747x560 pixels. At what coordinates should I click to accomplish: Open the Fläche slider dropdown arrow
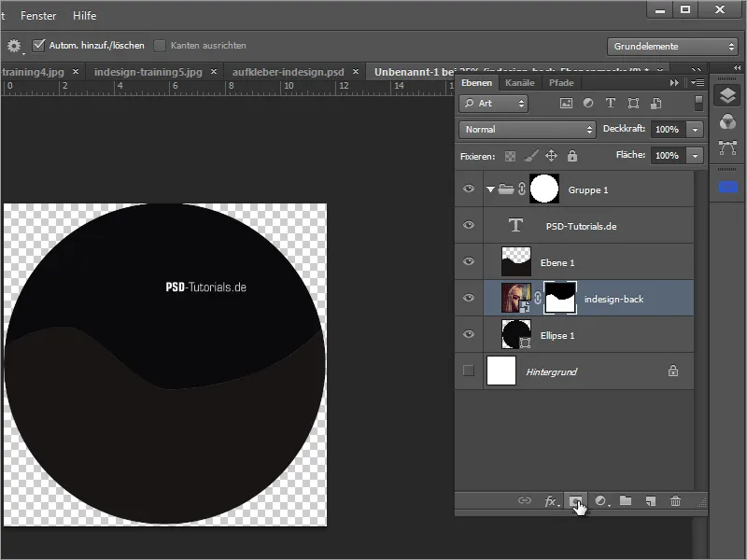695,156
